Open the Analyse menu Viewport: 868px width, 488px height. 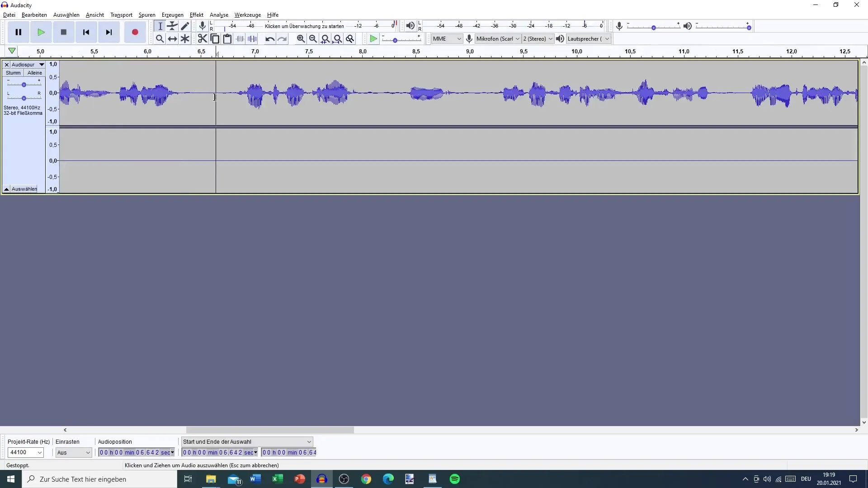219,15
